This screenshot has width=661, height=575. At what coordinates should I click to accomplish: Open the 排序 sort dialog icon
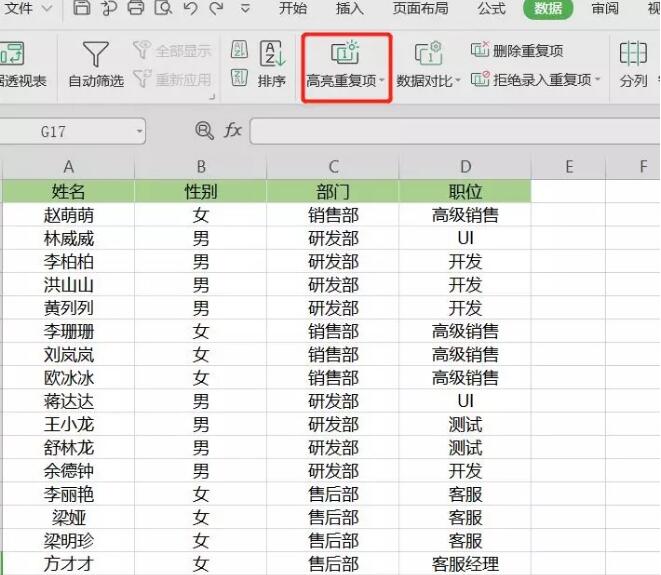272,54
